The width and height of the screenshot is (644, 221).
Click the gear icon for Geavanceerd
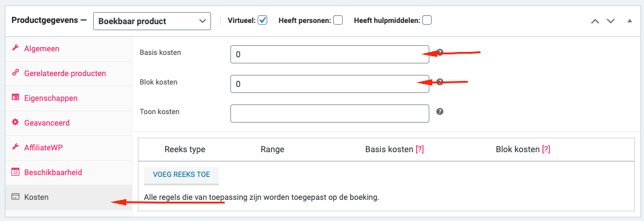point(15,122)
